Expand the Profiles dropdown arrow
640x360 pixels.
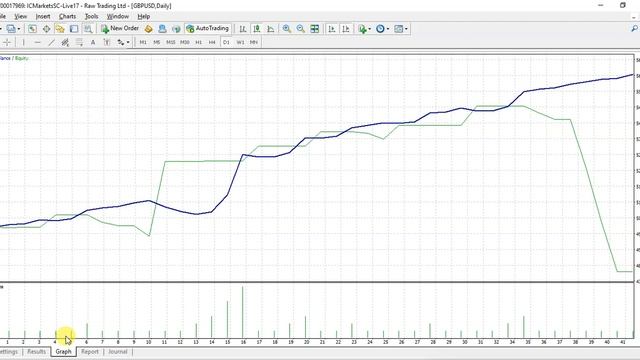pos(19,29)
